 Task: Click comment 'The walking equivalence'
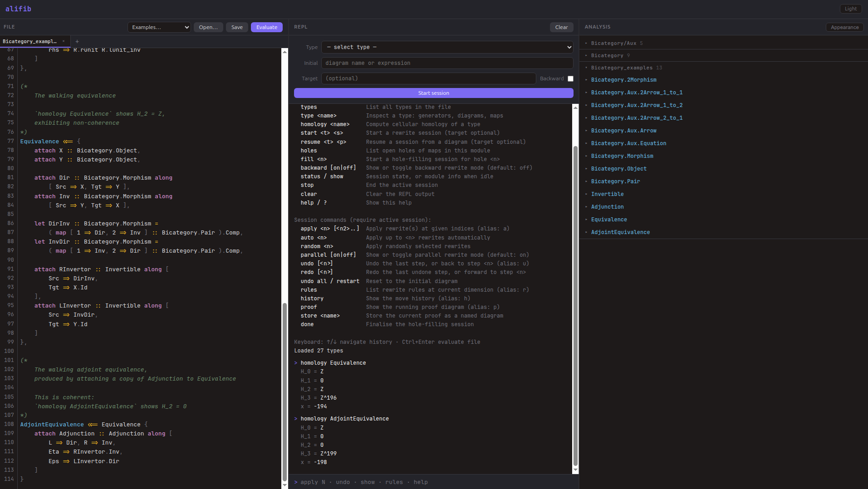click(75, 96)
